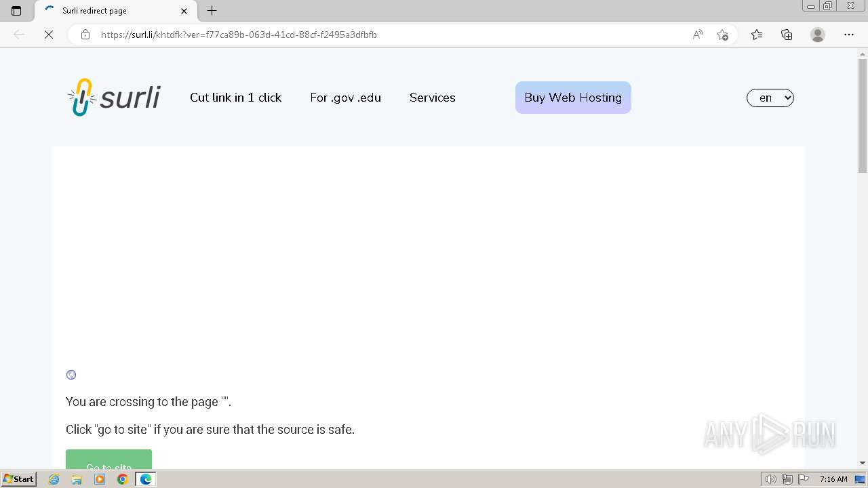Open the Start menu
Image resolution: width=868 pixels, height=488 pixels.
coord(19,479)
